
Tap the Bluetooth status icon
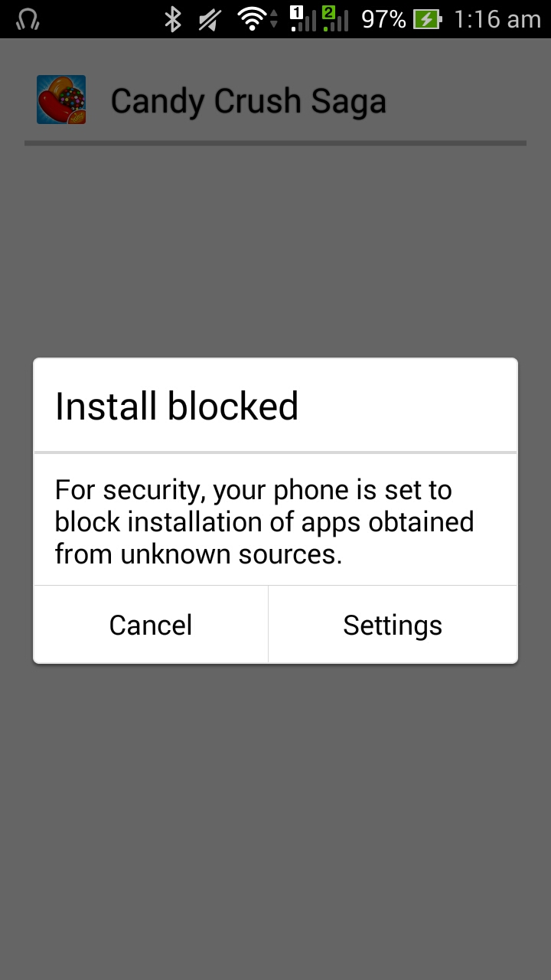(x=173, y=19)
